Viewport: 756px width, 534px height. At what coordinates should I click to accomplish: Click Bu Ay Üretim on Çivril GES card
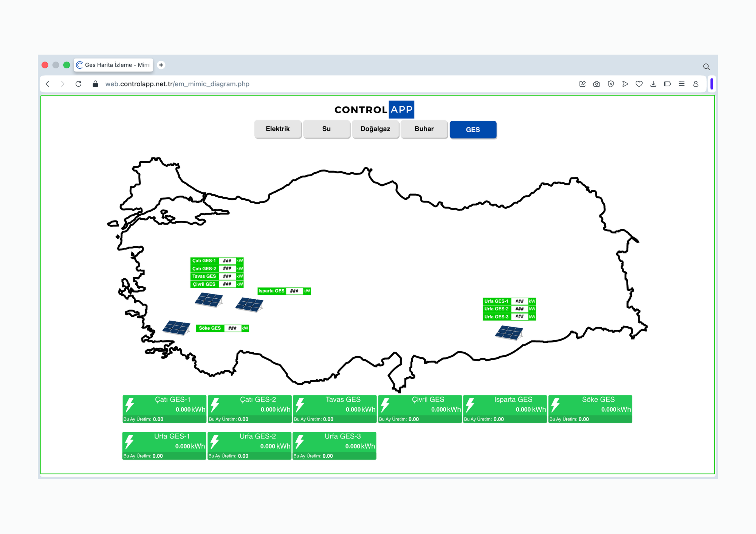click(x=399, y=419)
